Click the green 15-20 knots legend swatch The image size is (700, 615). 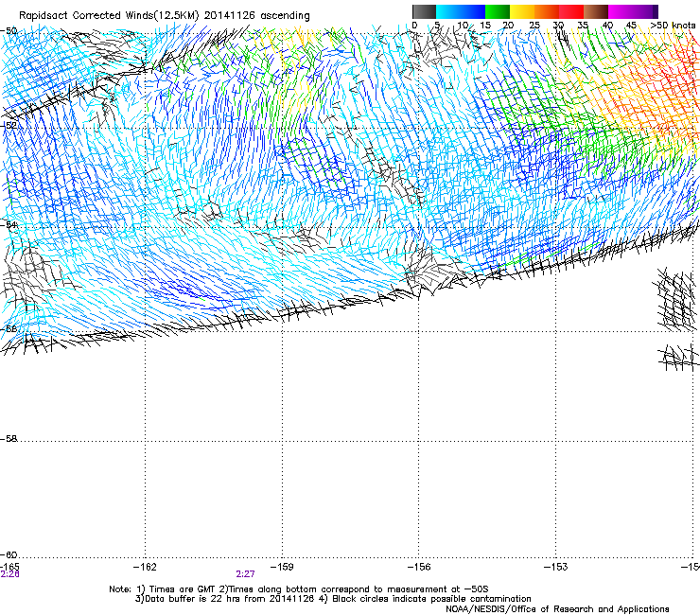point(498,11)
